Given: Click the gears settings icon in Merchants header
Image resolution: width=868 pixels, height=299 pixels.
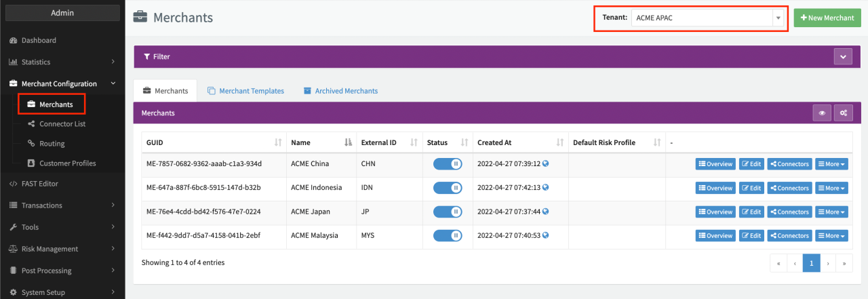Looking at the screenshot, I should point(843,113).
